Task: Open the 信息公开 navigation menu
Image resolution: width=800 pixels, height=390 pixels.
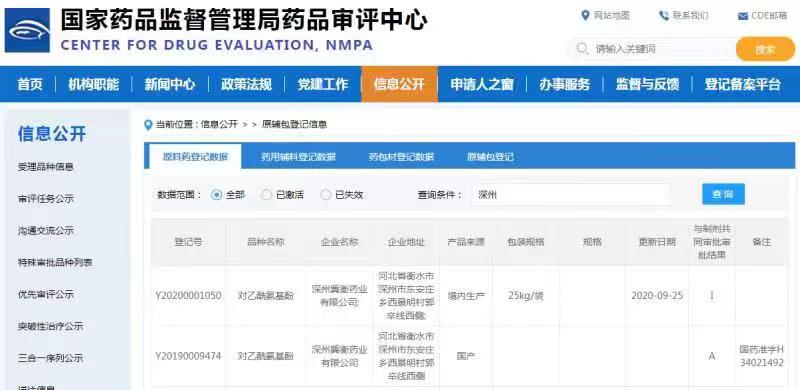Action: 399,84
